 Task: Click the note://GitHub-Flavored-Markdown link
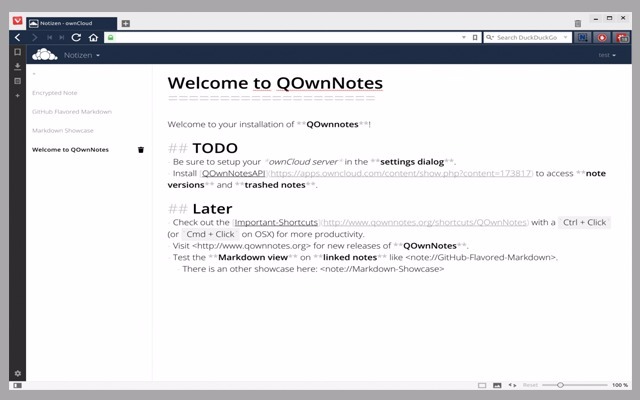coord(480,257)
